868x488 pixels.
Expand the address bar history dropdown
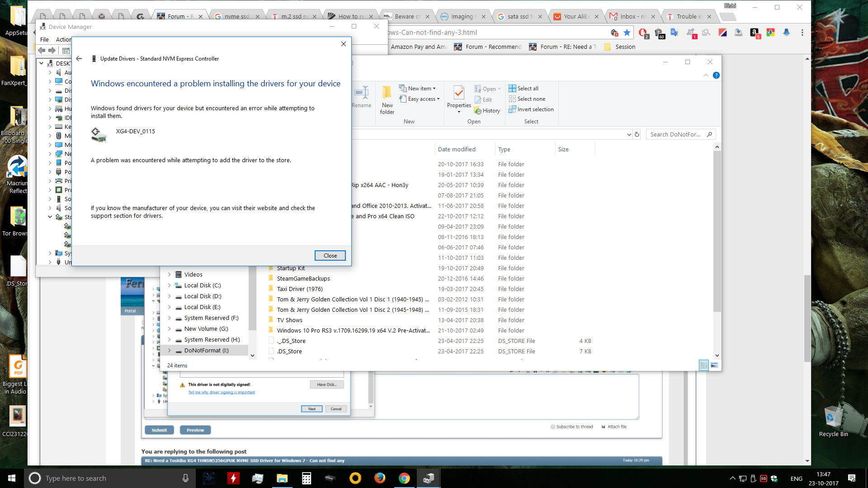[x=629, y=134]
